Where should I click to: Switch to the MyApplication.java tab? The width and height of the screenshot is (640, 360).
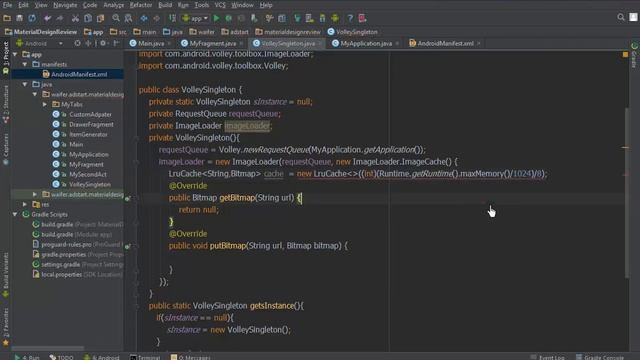click(x=366, y=43)
